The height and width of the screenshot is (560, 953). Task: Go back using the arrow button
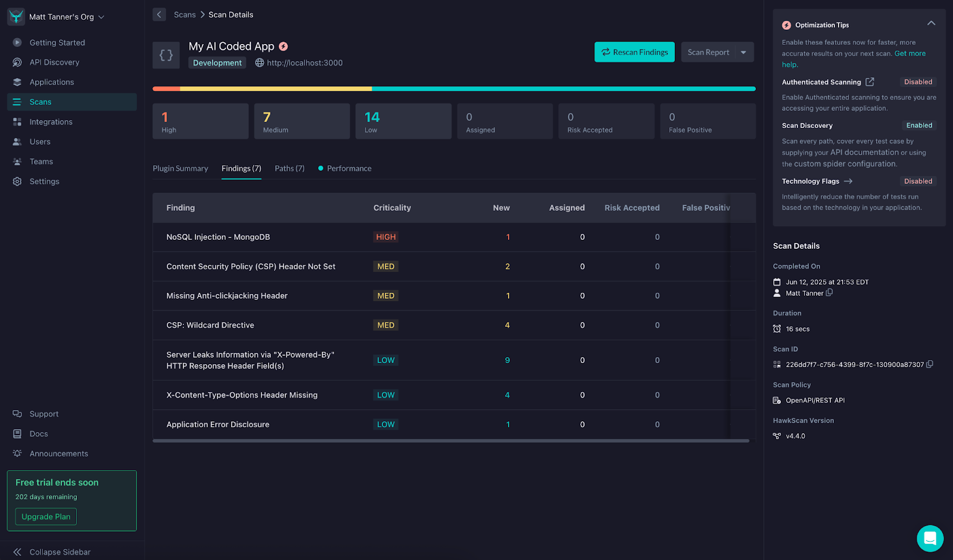pos(159,14)
